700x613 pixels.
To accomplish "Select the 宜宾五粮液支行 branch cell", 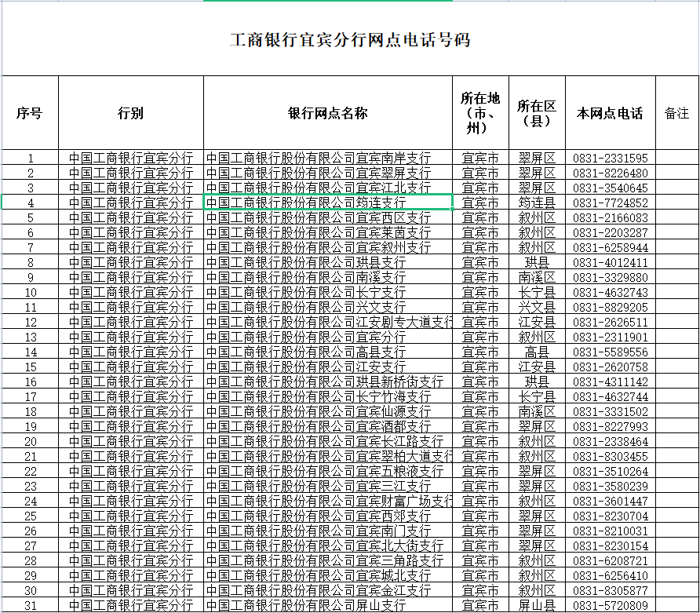I will point(328,472).
